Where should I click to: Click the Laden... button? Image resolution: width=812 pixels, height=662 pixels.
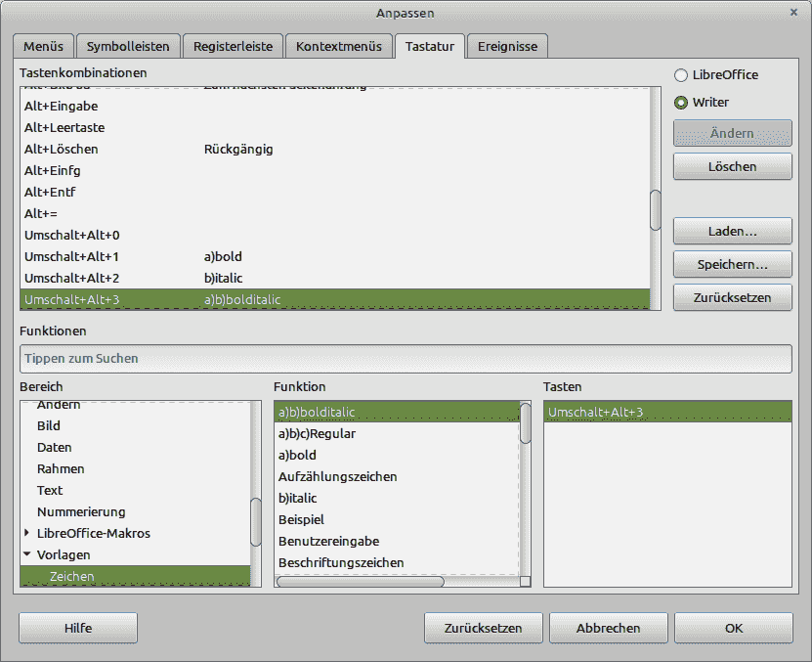[732, 232]
